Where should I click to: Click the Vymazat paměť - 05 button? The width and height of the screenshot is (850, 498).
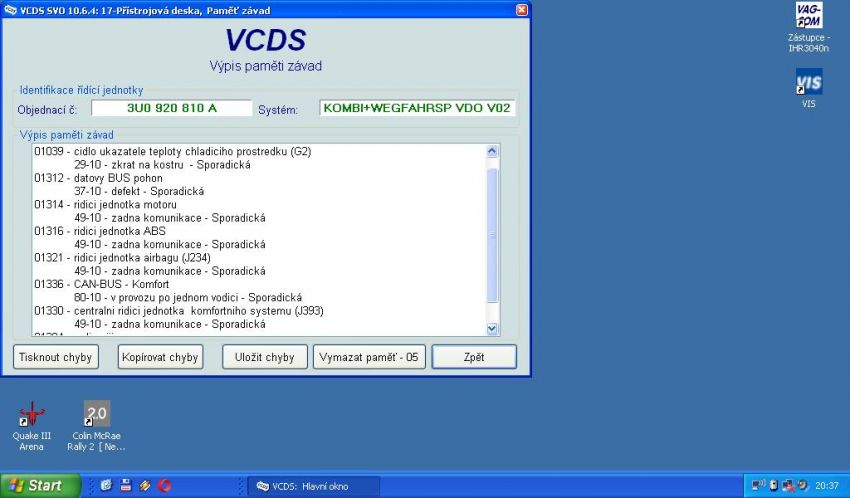[x=369, y=357]
